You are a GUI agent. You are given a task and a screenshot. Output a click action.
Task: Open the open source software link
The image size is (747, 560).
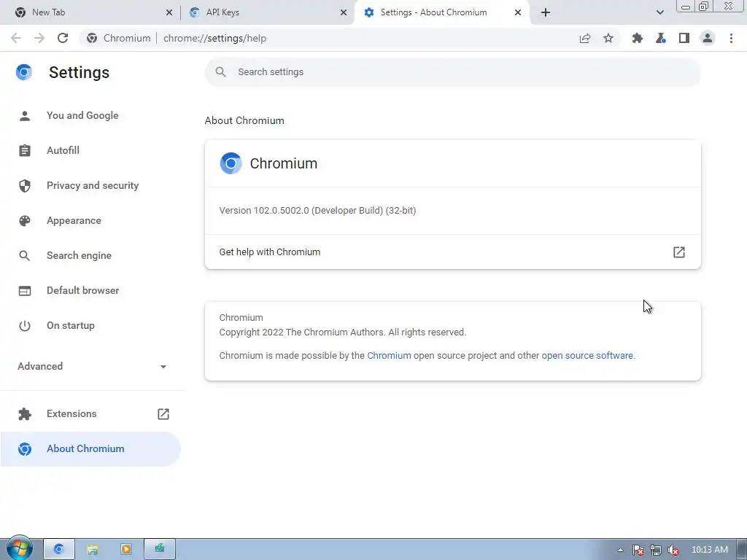click(587, 356)
